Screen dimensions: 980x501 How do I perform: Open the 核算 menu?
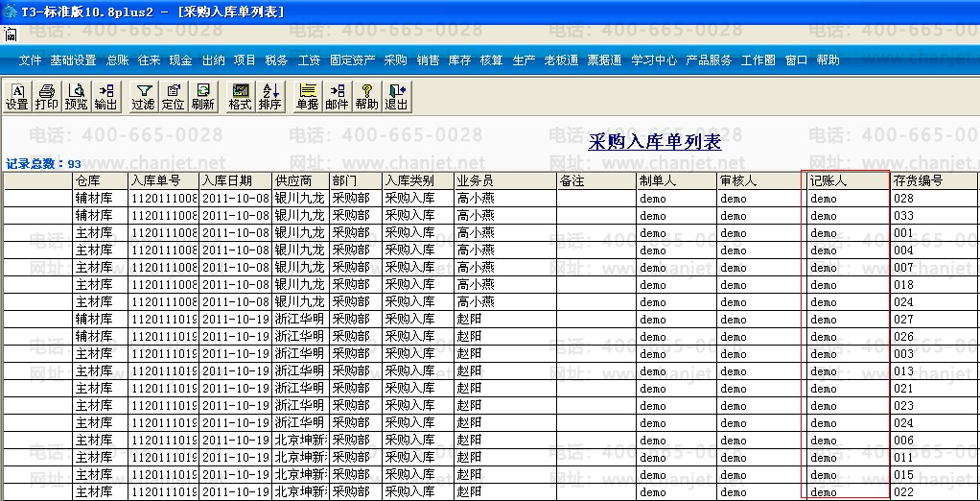point(492,60)
